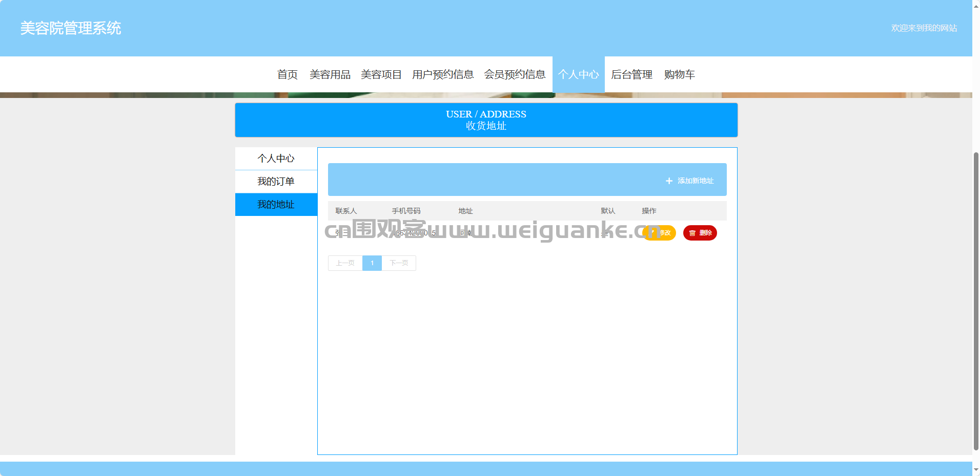This screenshot has height=476, width=980.
Task: Open the 美容项目 navigation item
Action: click(x=381, y=74)
